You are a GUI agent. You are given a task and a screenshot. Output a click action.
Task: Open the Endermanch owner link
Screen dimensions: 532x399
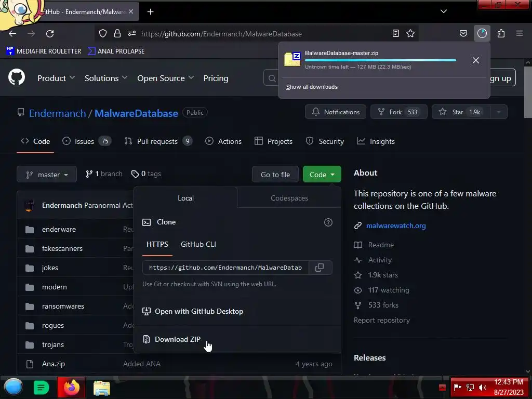click(57, 113)
